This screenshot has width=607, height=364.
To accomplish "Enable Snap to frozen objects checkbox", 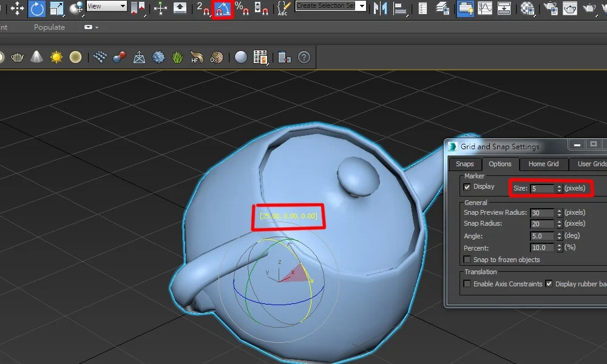I will click(467, 259).
